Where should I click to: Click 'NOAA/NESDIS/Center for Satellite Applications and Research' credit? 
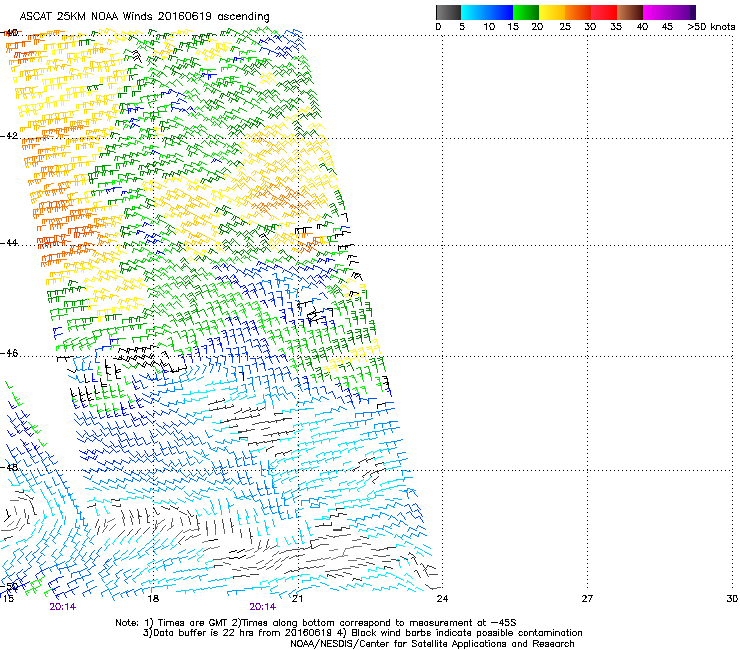click(x=432, y=644)
